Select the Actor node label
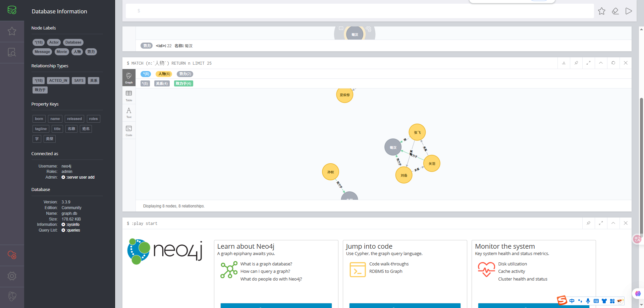 coord(54,42)
